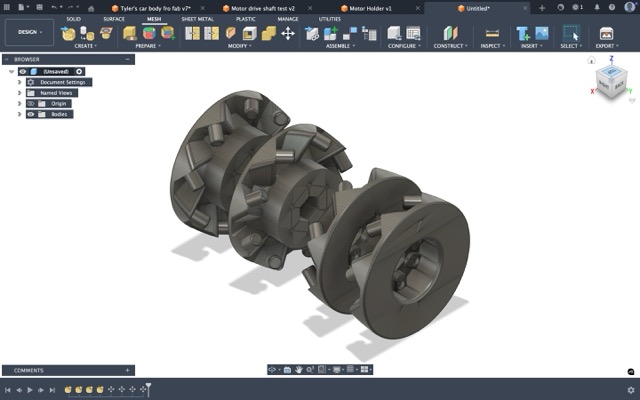Click the Pan hand tool
640x400 pixels.
pos(299,370)
